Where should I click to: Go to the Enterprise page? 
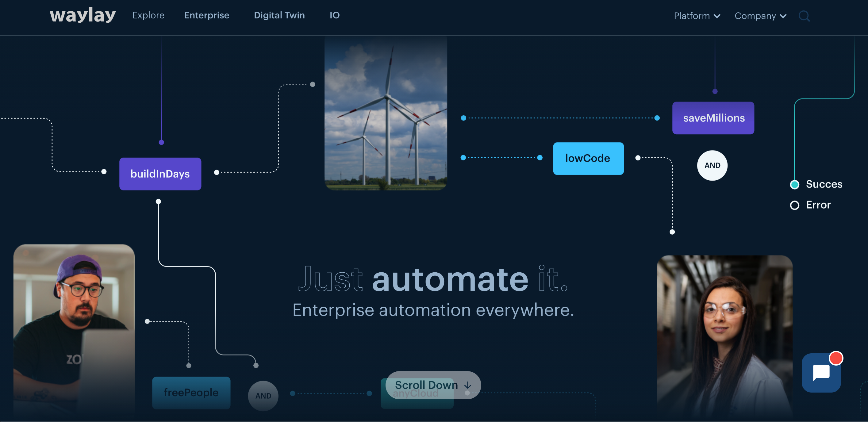206,15
